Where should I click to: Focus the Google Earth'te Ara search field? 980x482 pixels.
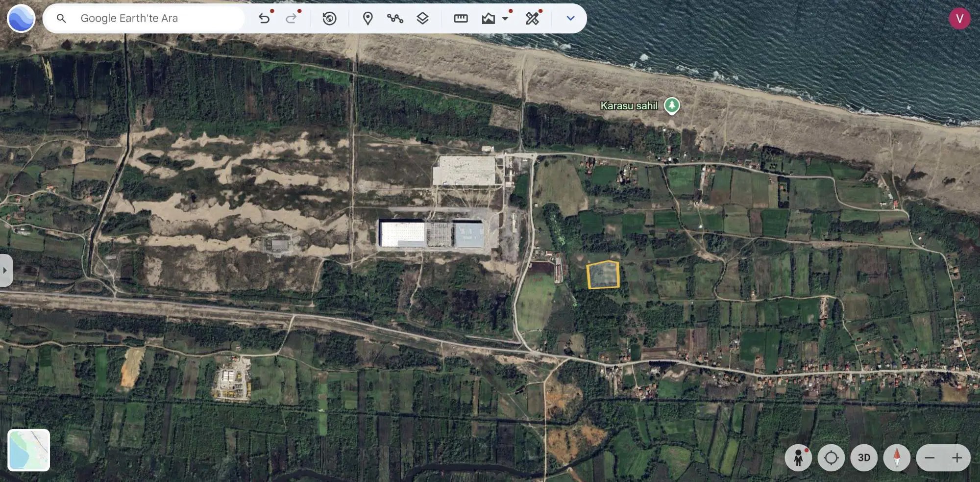[x=144, y=19]
